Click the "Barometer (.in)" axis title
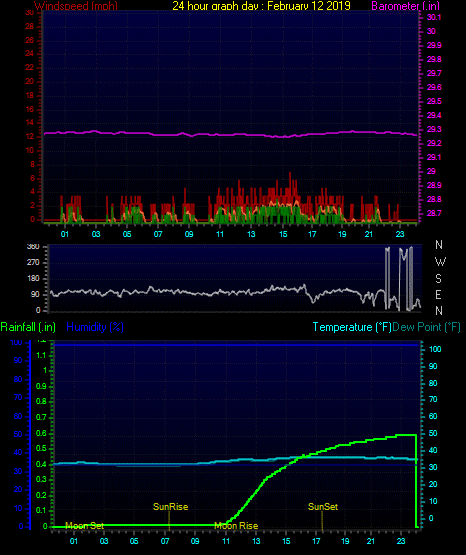Viewport: 466px width, 555px height. [x=405, y=6]
